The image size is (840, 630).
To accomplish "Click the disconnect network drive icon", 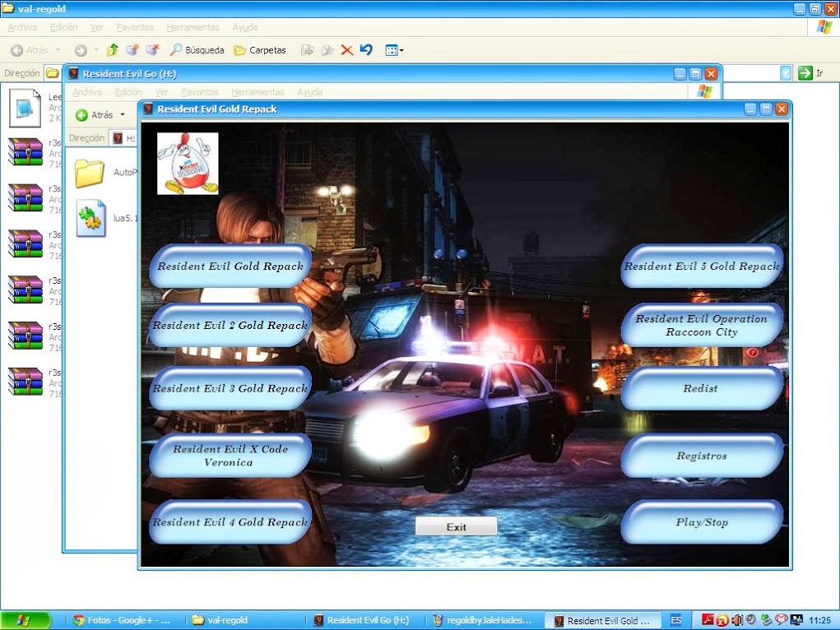I will pos(153,50).
